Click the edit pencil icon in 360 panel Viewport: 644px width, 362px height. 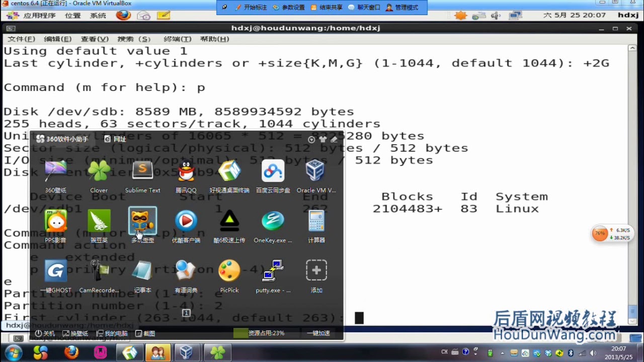(334, 139)
